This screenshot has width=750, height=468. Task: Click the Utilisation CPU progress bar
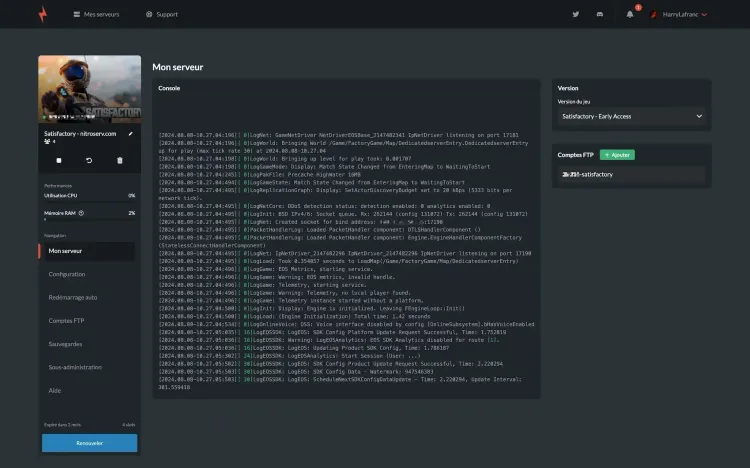(x=89, y=201)
